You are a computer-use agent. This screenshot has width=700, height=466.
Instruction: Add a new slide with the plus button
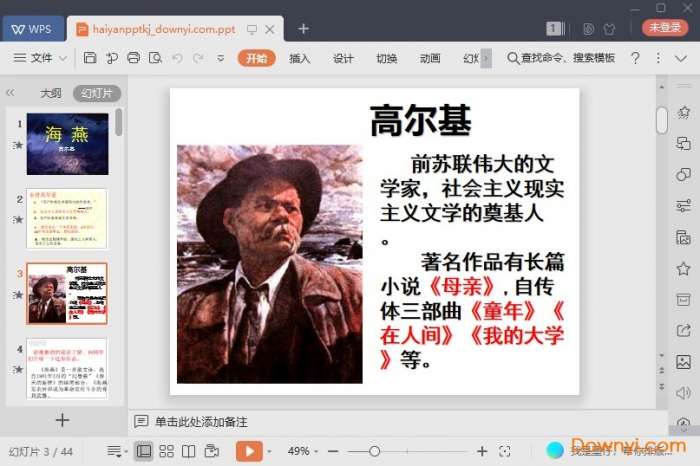tap(62, 420)
